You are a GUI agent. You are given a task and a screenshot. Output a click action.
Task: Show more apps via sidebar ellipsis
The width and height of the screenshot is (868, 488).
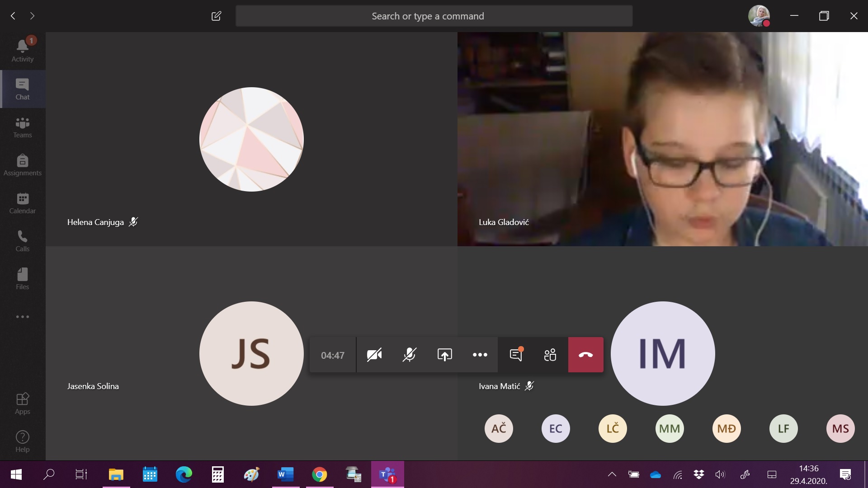(23, 317)
